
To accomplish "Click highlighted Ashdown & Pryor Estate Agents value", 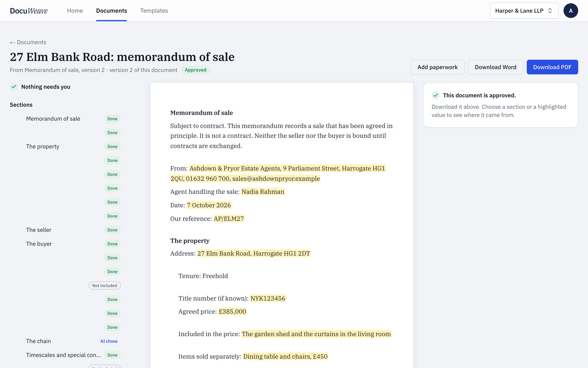I will coord(278,173).
